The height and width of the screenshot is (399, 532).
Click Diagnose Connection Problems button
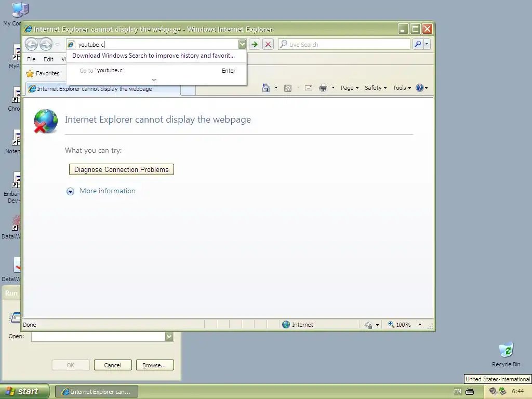(x=122, y=169)
